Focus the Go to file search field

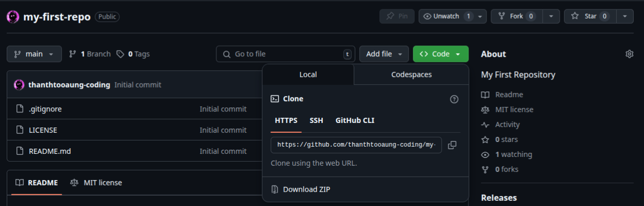(x=286, y=54)
